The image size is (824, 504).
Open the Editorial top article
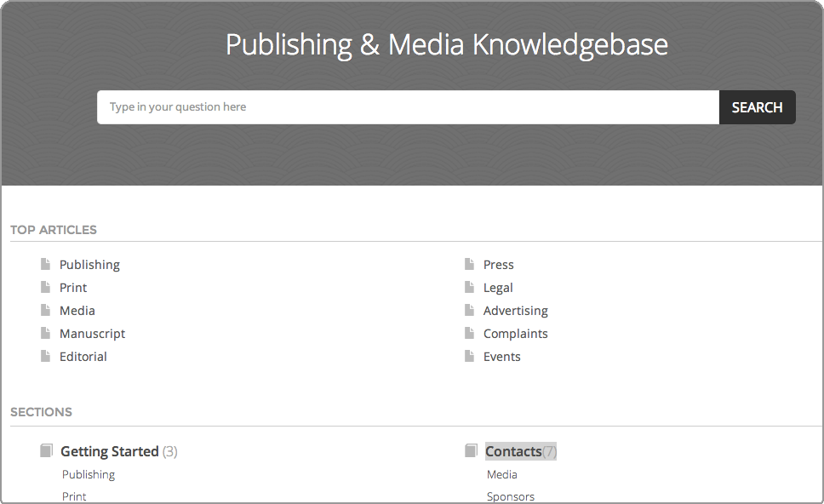[x=83, y=357]
